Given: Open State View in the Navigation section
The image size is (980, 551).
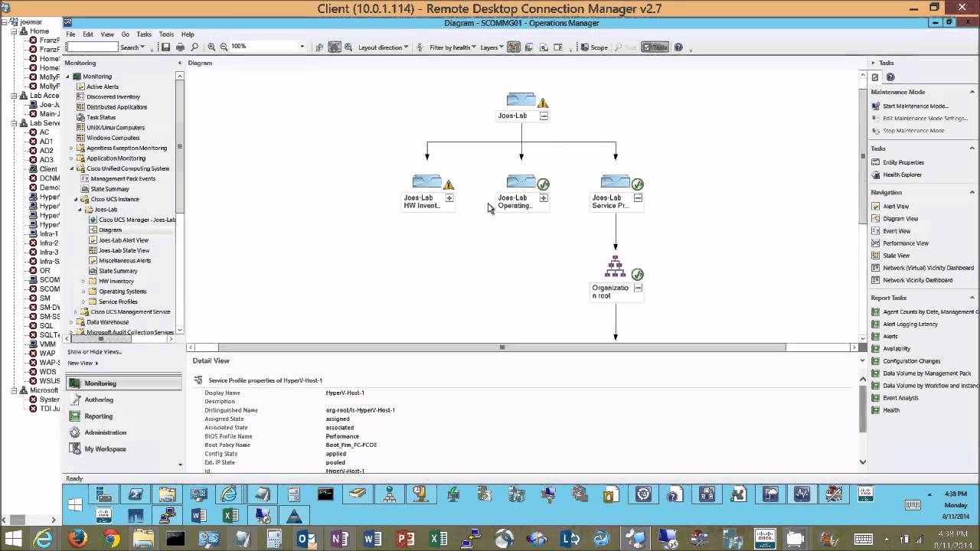Looking at the screenshot, I should [896, 256].
